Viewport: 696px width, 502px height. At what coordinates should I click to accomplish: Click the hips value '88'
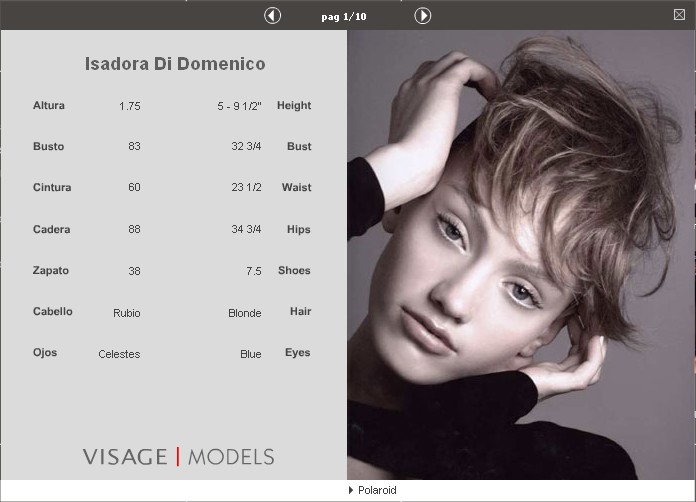coord(134,229)
